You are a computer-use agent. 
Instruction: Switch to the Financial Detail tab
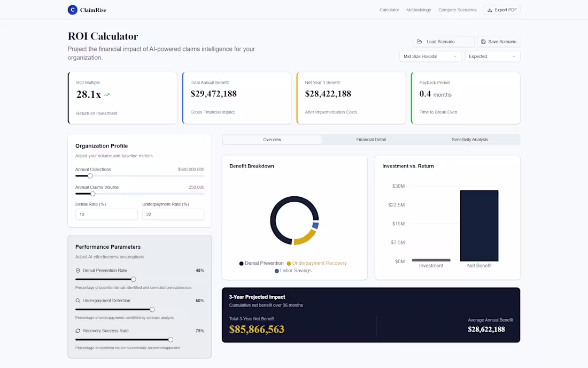[x=371, y=140]
